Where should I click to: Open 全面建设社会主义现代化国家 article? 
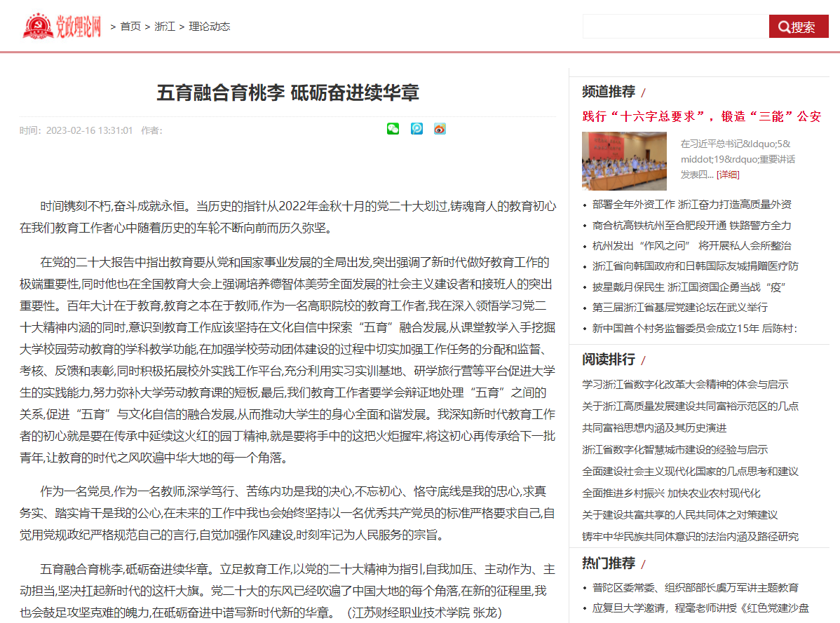(x=691, y=471)
